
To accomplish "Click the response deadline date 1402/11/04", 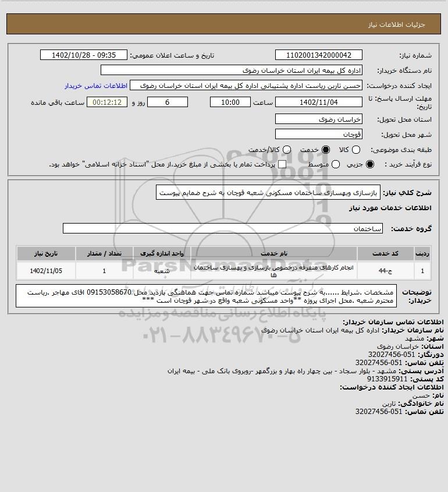I will pos(318,102).
